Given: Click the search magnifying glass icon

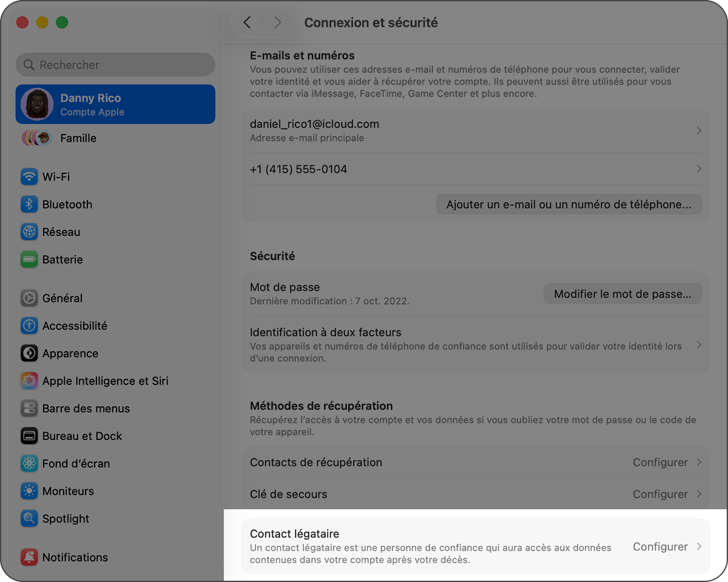Looking at the screenshot, I should pyautogui.click(x=29, y=65).
